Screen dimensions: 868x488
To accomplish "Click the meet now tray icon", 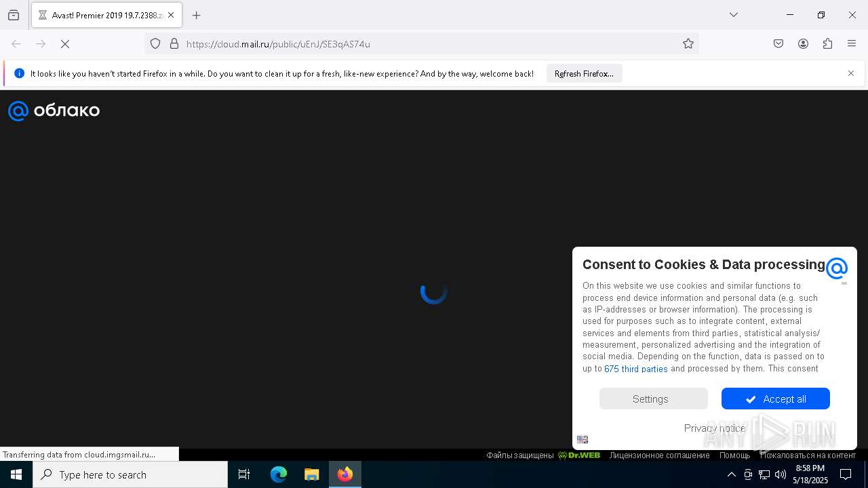I will coord(748,474).
